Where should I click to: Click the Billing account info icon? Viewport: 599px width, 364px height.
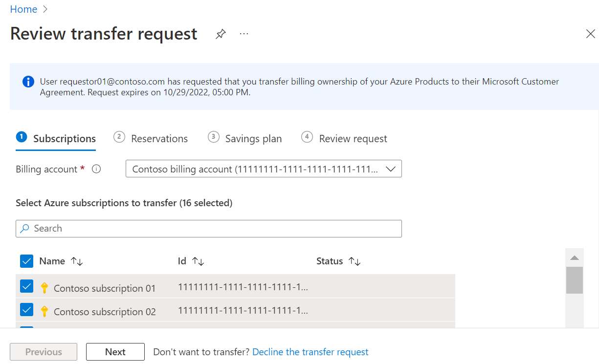[x=97, y=169]
